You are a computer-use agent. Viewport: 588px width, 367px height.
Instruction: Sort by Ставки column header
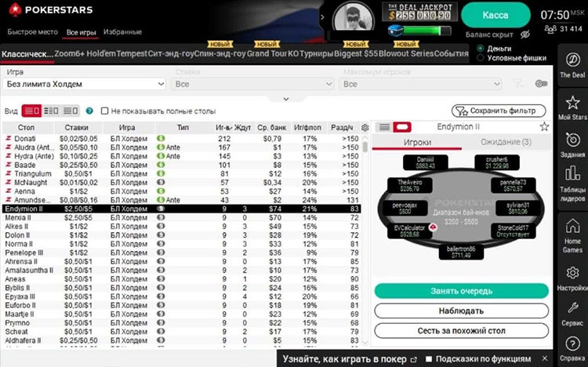(x=77, y=128)
